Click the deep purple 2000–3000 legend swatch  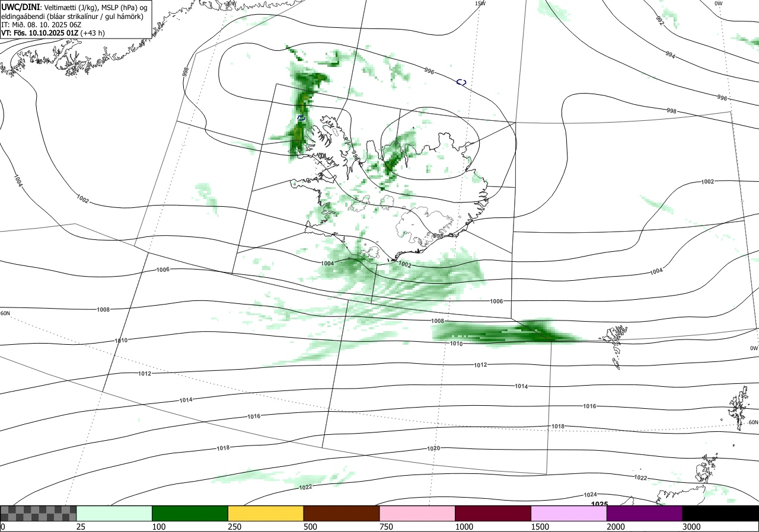click(645, 513)
